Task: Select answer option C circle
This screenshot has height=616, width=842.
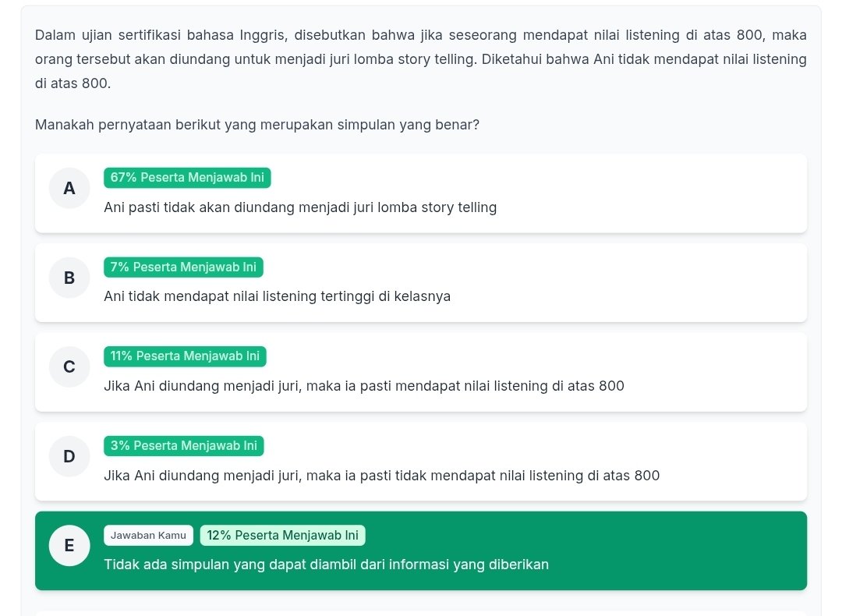Action: (x=69, y=366)
